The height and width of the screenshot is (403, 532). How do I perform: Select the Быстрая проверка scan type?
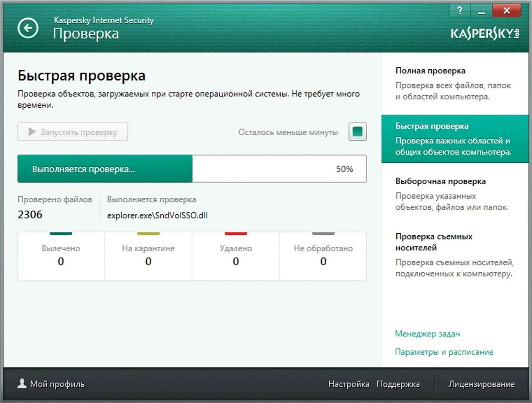tap(455, 139)
